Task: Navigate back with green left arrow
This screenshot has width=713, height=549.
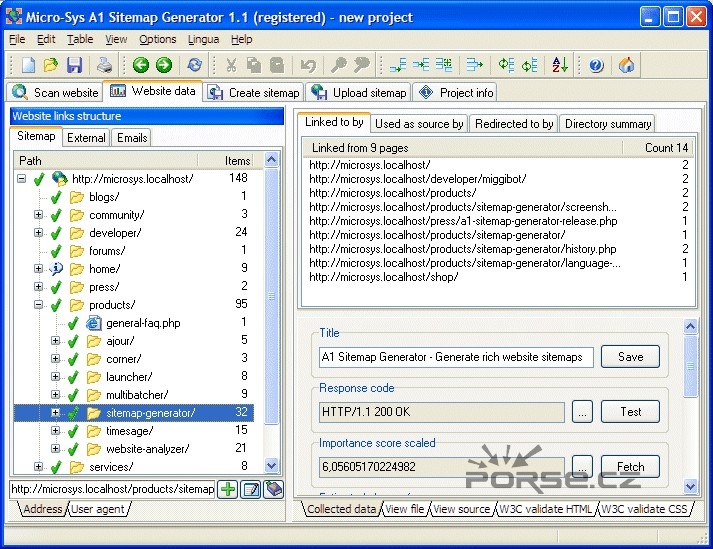Action: 141,65
